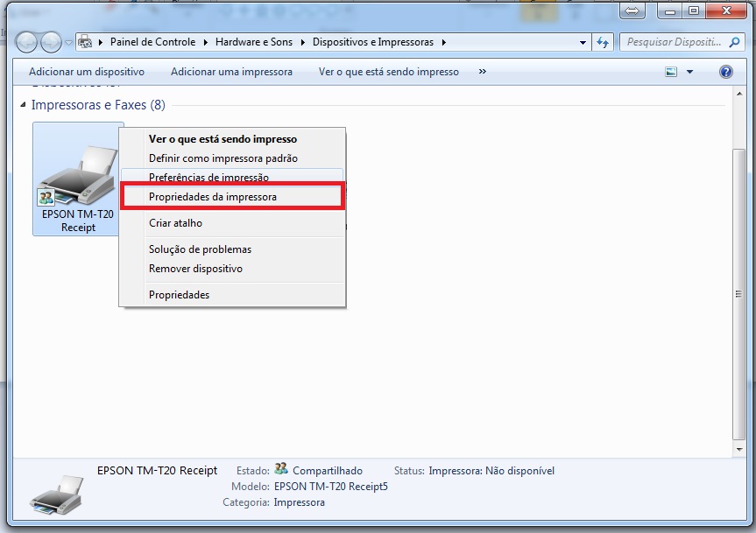Show more toolbar commands via chevron
756x533 pixels.
[x=482, y=72]
